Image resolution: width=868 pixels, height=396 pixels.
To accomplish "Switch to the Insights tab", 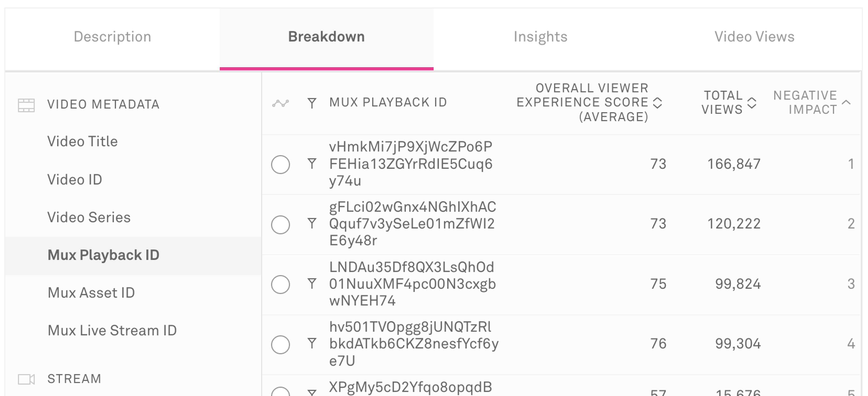I will pyautogui.click(x=540, y=36).
